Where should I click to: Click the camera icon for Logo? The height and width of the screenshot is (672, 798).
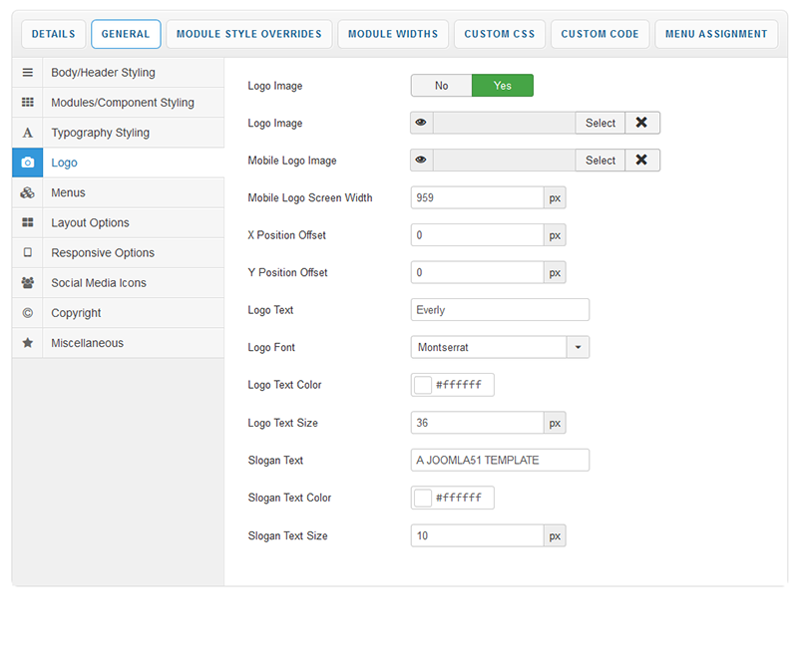pos(27,163)
